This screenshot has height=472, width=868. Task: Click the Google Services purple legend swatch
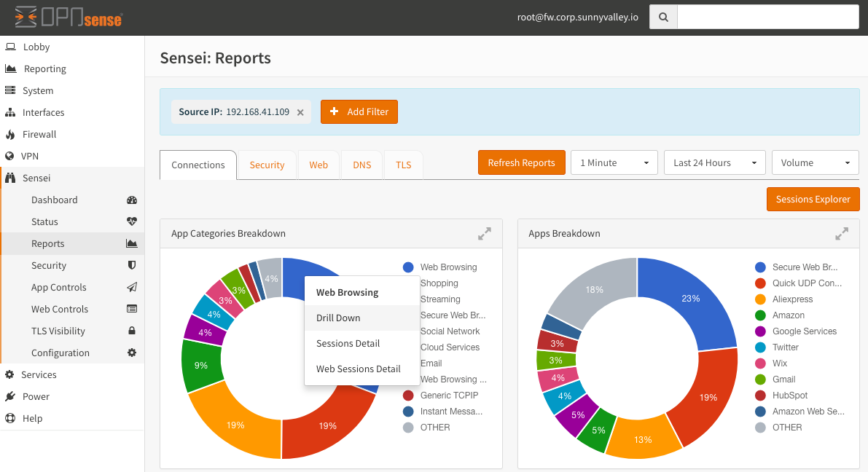tap(760, 331)
